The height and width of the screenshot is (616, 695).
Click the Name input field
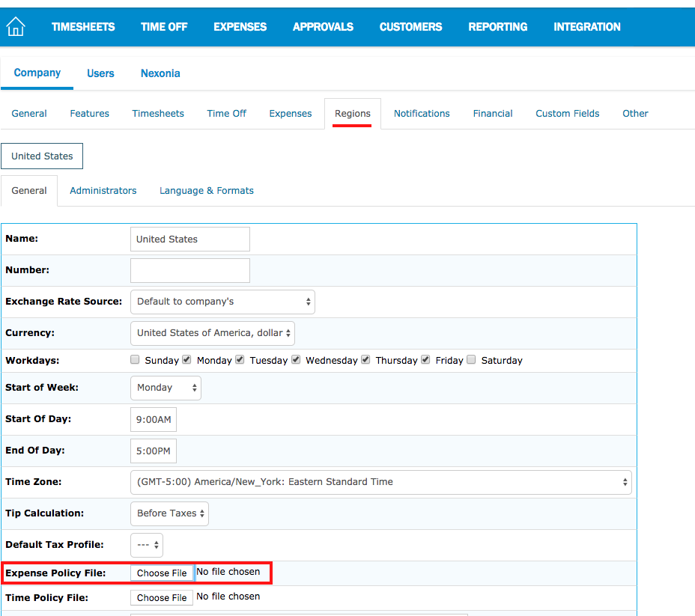pyautogui.click(x=190, y=239)
